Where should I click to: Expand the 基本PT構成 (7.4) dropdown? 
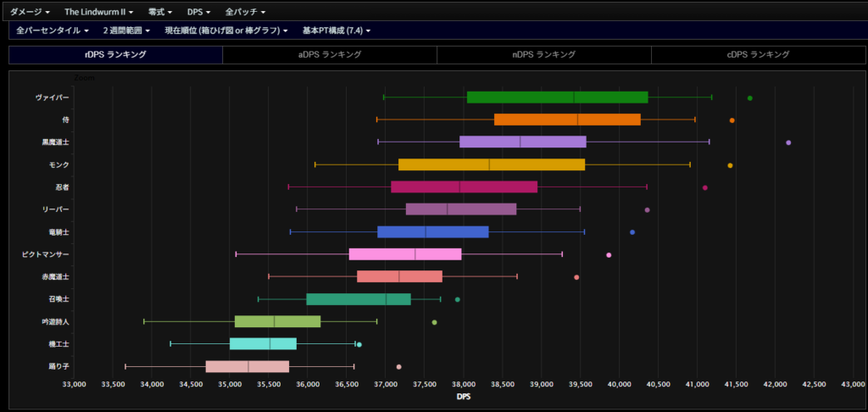click(x=336, y=31)
